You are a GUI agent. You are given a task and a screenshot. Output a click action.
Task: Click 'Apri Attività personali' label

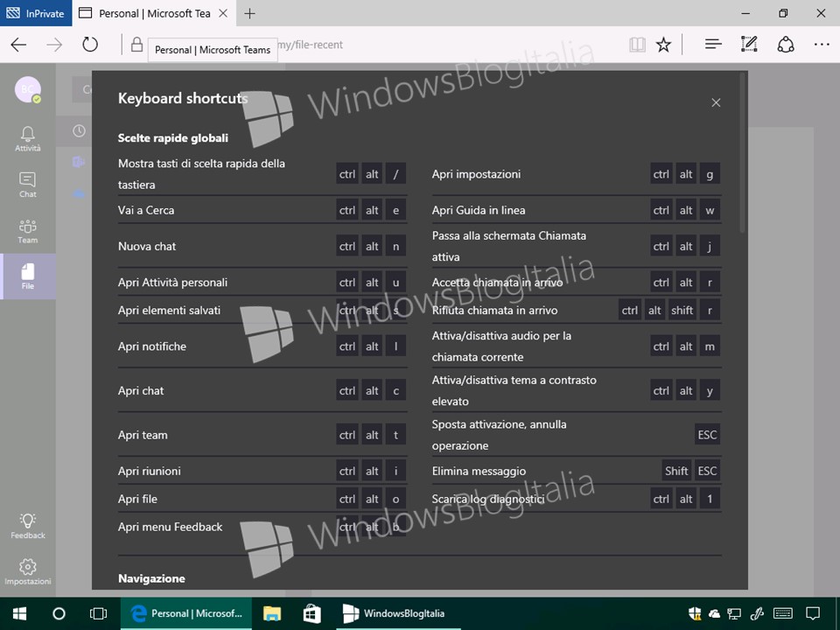pos(172,283)
